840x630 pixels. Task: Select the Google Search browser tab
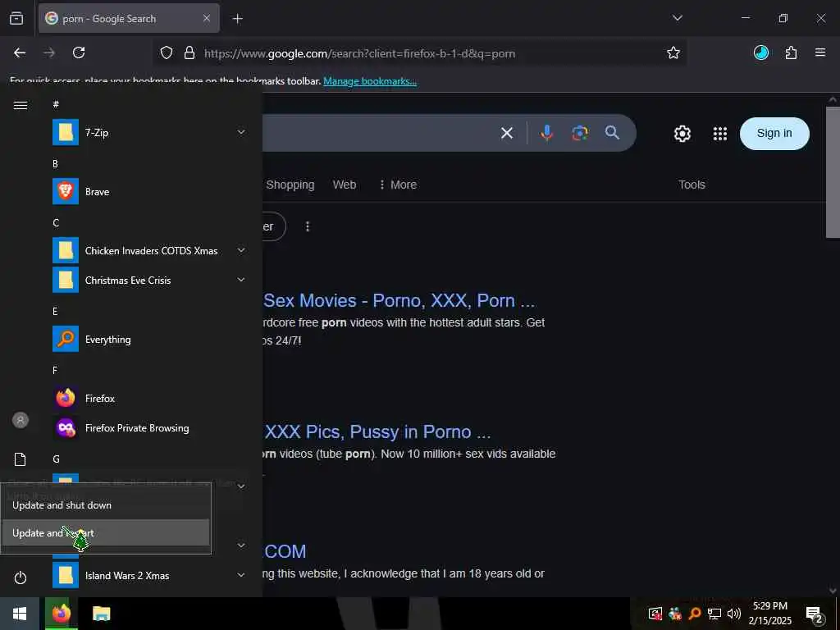coord(129,19)
